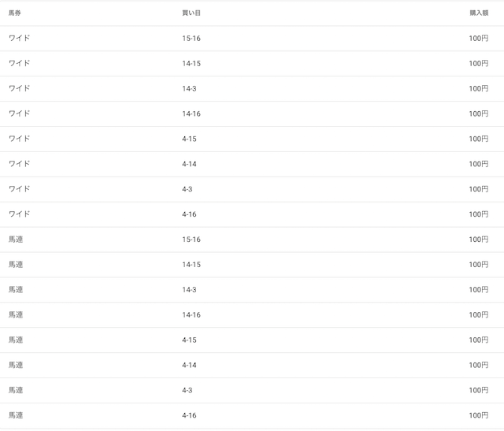Select the ワイド 4-14 row label

(19, 164)
